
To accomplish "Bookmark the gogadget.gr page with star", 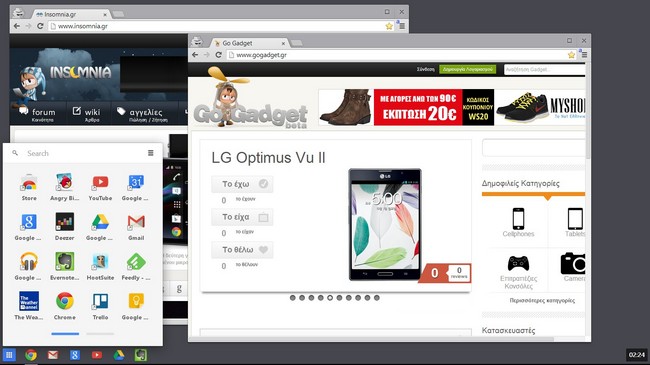I will 571,55.
